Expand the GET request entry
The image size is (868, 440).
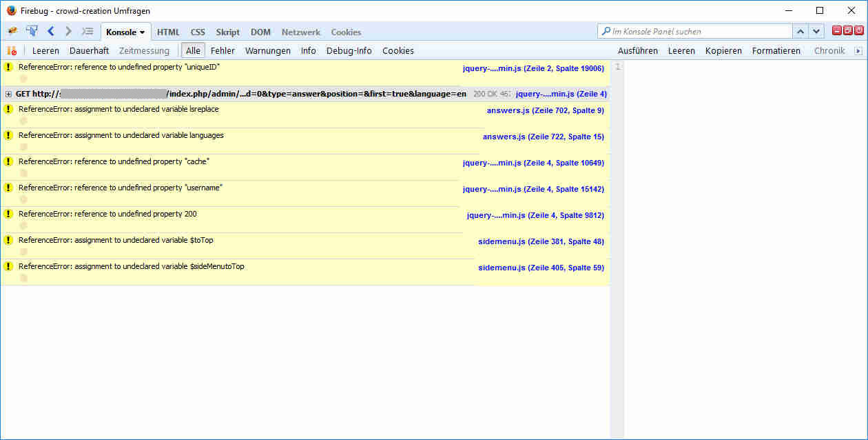(x=8, y=94)
